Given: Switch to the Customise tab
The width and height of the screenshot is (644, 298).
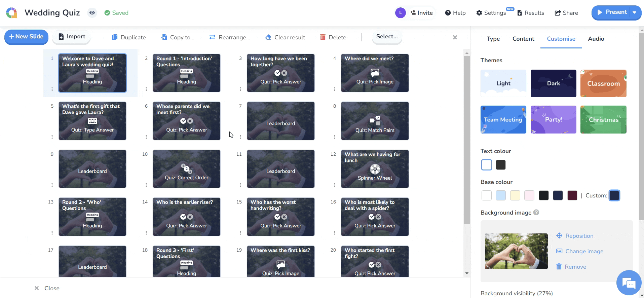Looking at the screenshot, I should pyautogui.click(x=561, y=39).
